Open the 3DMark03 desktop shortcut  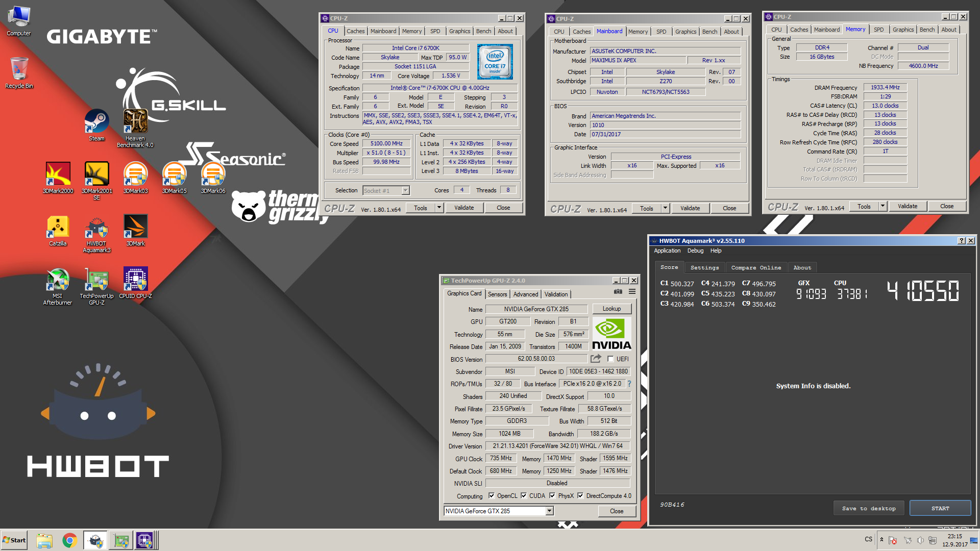pyautogui.click(x=135, y=178)
